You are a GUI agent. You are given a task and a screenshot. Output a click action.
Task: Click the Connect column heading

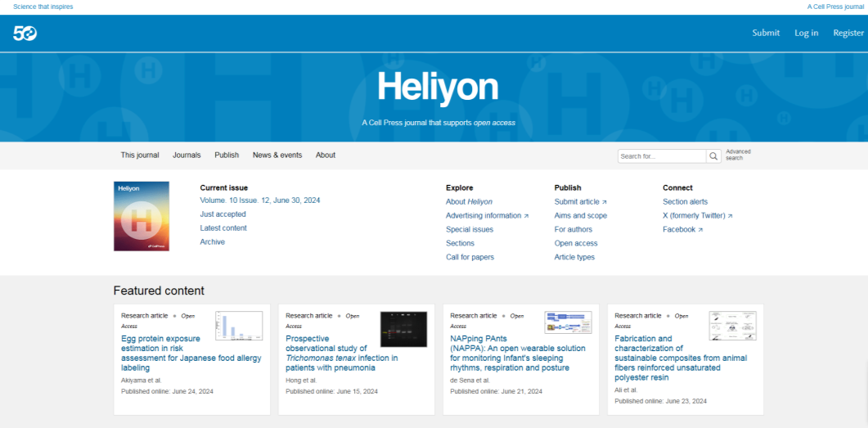coord(677,187)
